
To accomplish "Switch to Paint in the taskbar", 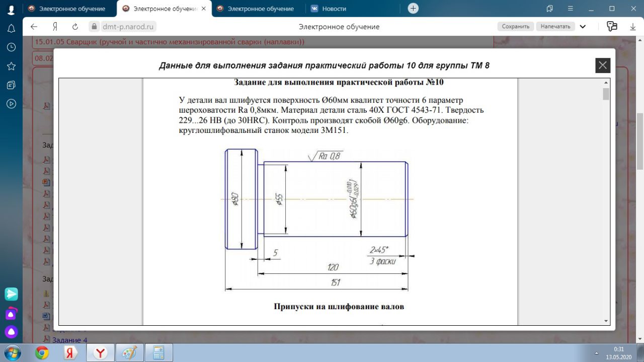I will (x=129, y=353).
